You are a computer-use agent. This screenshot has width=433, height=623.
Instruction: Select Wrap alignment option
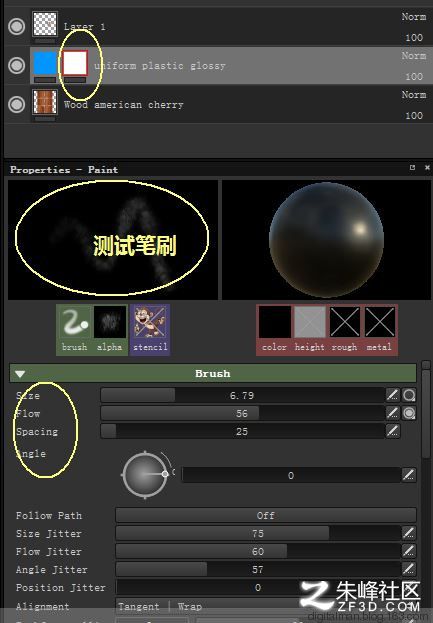(x=190, y=607)
